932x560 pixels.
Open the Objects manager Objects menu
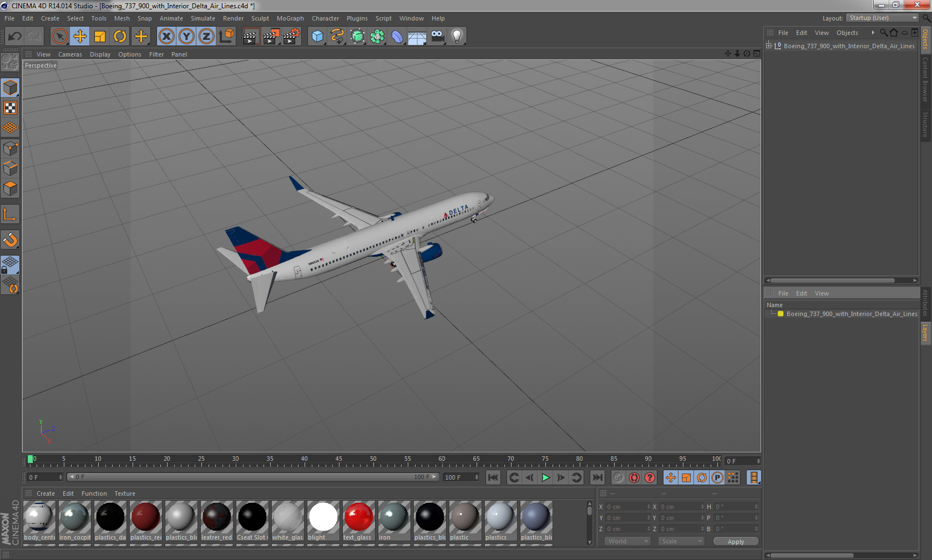[x=847, y=33]
